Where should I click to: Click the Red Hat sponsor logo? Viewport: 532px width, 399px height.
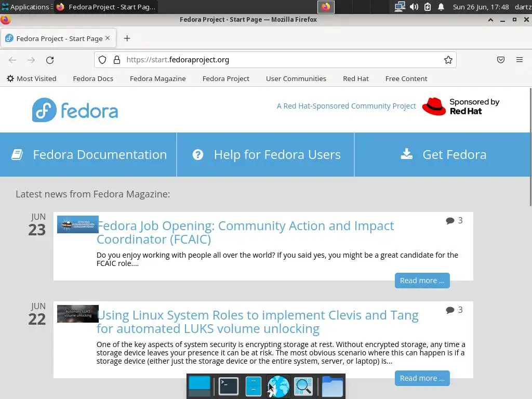click(x=461, y=107)
